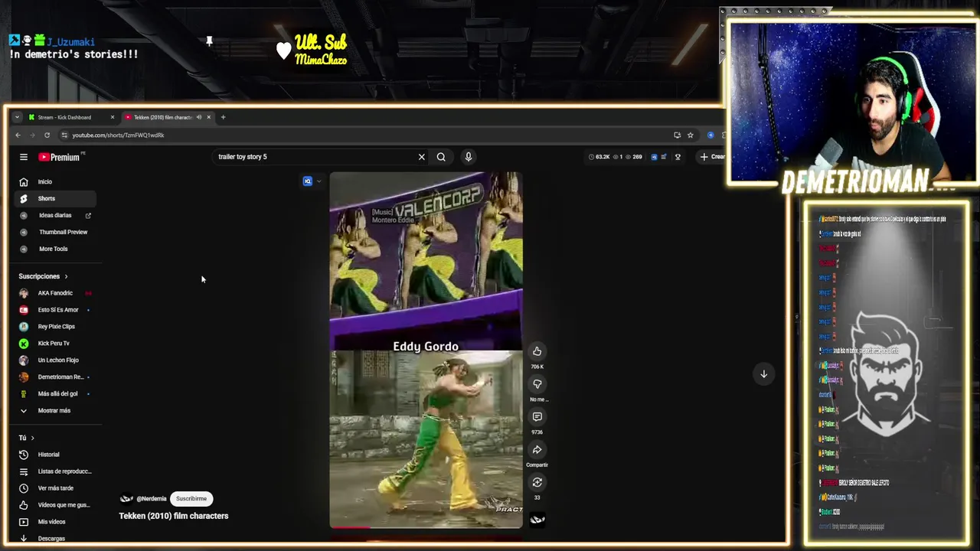Go back in browser history
The width and height of the screenshot is (980, 551).
point(18,135)
